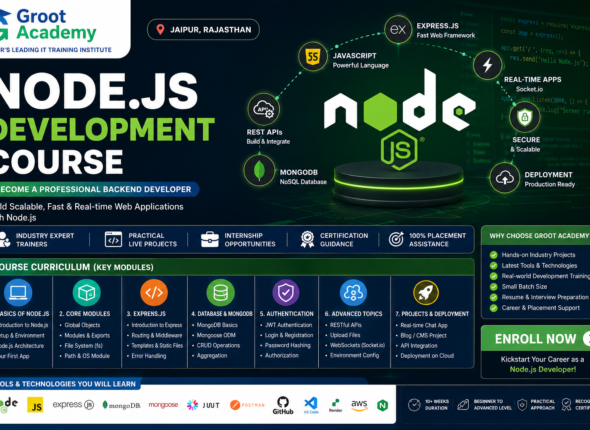Click the GitHub logo in the tools strip
The width and height of the screenshot is (590, 430).
(283, 405)
